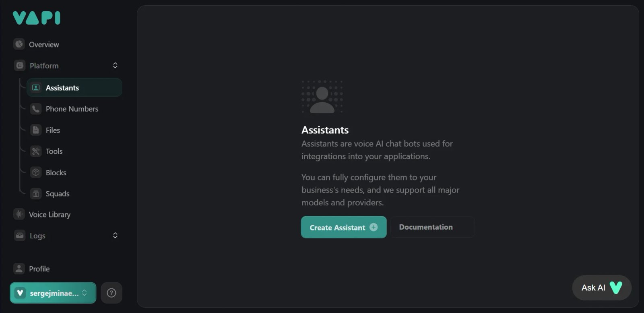The image size is (644, 313).
Task: Launch the Ask AI chat widget
Action: (602, 288)
